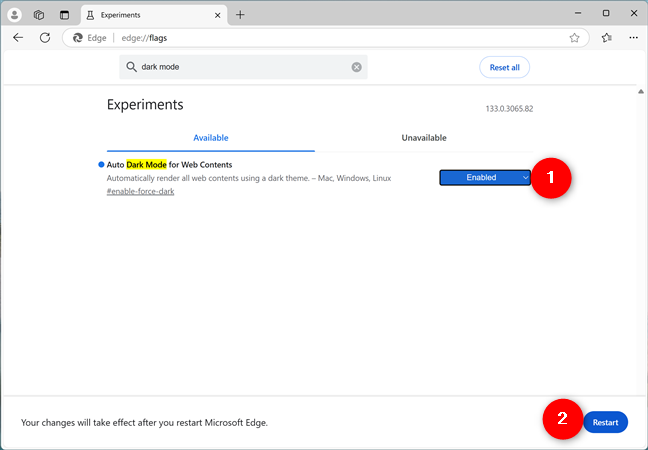
Task: Click the edge://flags address bar
Action: pos(325,38)
